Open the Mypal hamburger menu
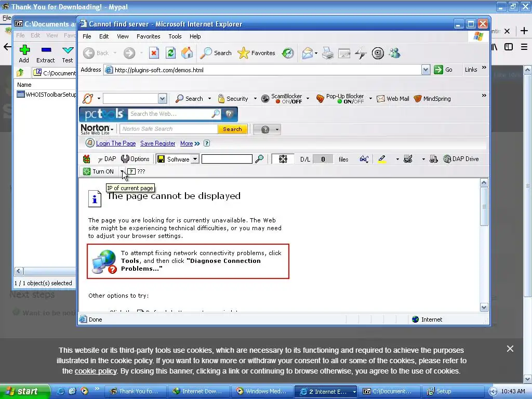This screenshot has width=532, height=399. [x=524, y=47]
